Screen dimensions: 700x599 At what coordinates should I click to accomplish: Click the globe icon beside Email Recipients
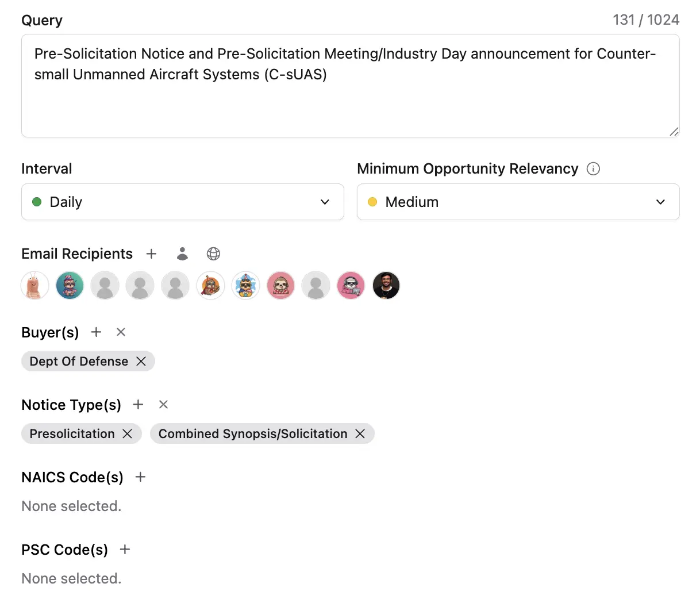point(213,254)
